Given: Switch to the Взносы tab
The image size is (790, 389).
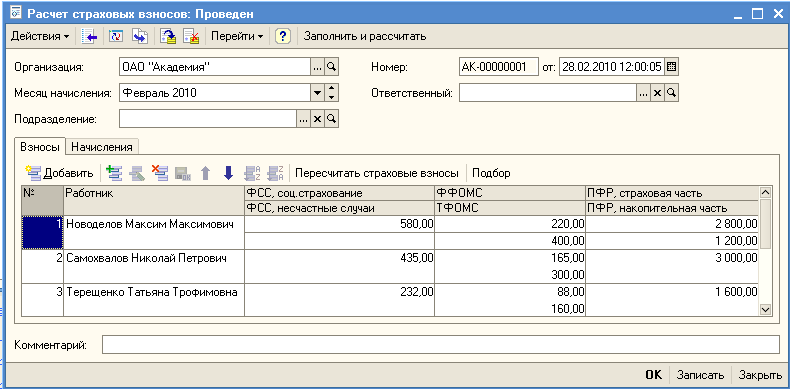Looking at the screenshot, I should coord(40,147).
